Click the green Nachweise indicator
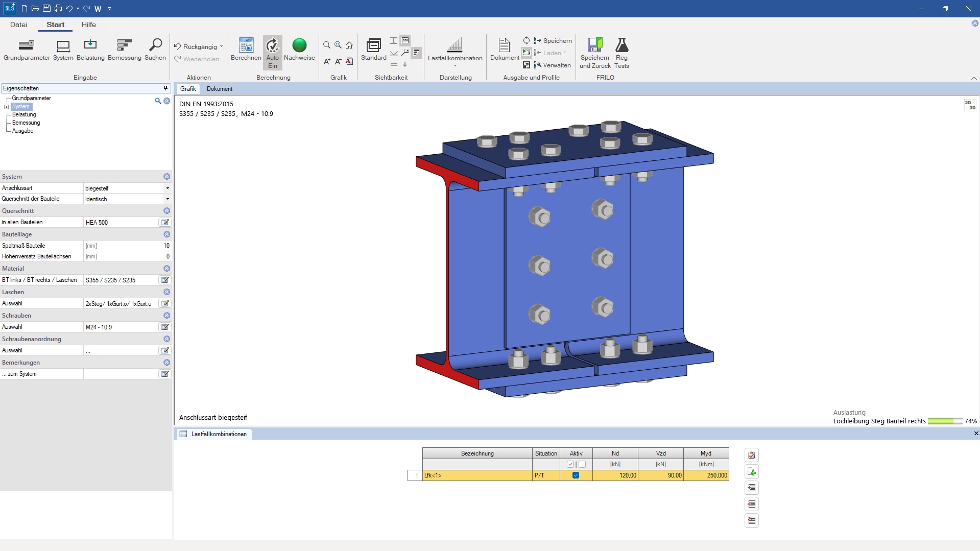The width and height of the screenshot is (980, 551). click(299, 45)
